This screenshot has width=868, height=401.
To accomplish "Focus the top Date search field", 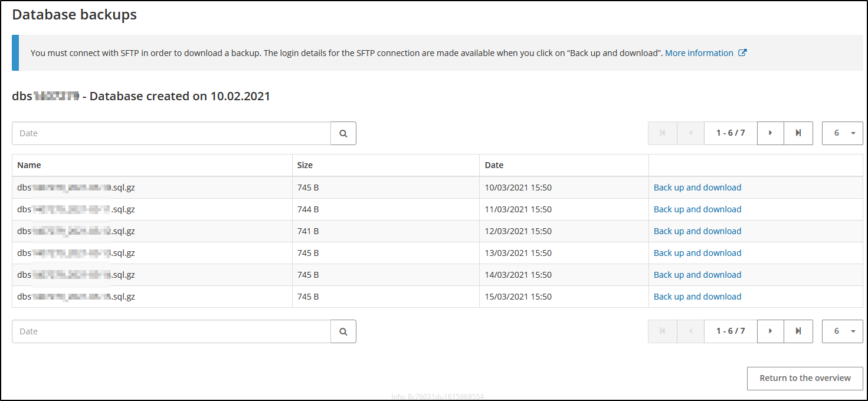I will pyautogui.click(x=171, y=133).
